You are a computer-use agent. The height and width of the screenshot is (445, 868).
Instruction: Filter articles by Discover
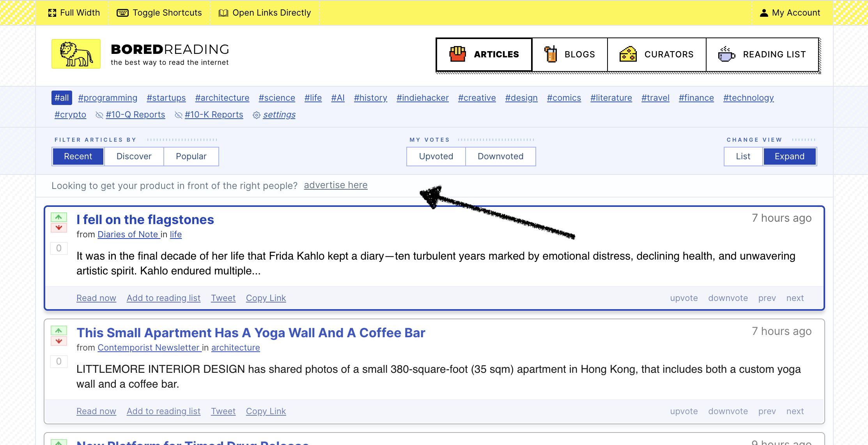click(134, 157)
